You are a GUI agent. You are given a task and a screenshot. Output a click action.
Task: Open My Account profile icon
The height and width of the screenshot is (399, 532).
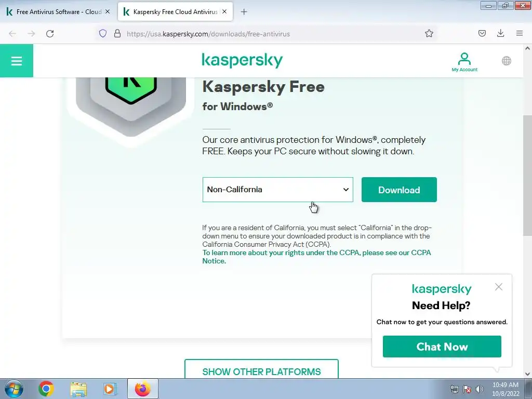[x=464, y=62]
